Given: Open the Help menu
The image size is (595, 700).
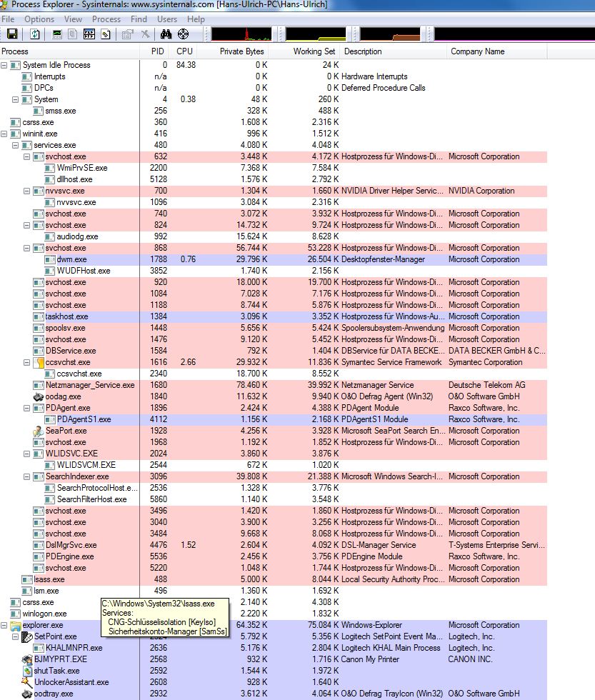Looking at the screenshot, I should point(196,19).
